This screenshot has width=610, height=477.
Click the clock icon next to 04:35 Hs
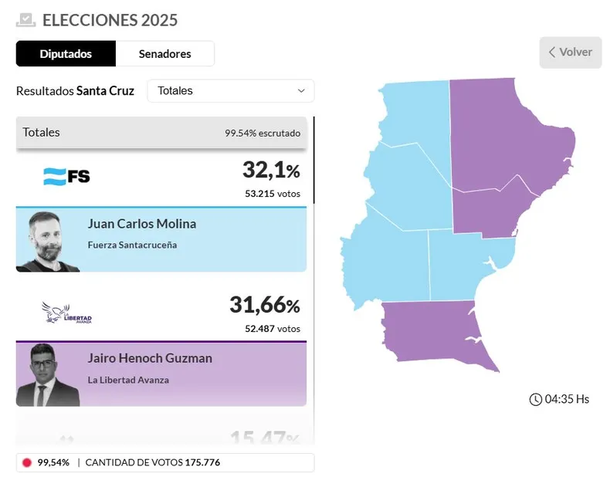tap(535, 400)
